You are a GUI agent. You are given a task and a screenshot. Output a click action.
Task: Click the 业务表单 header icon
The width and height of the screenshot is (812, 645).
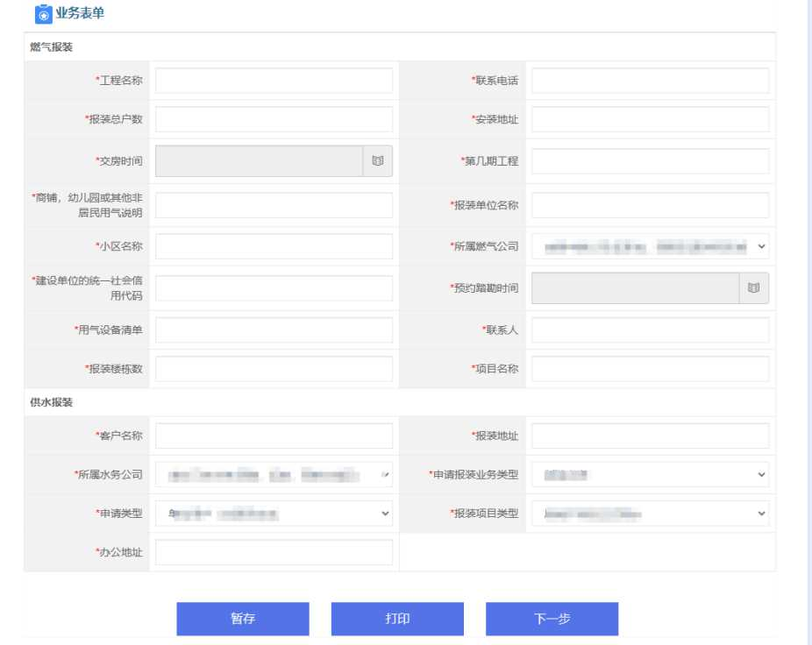pyautogui.click(x=43, y=15)
